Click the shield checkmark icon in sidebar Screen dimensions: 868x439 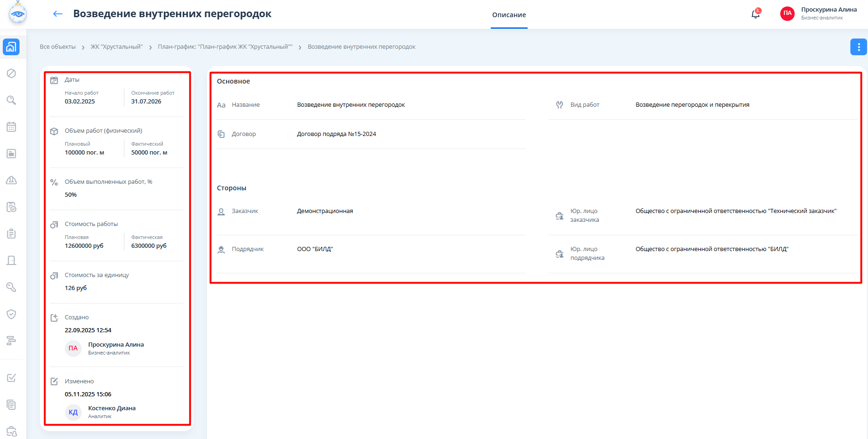[11, 314]
